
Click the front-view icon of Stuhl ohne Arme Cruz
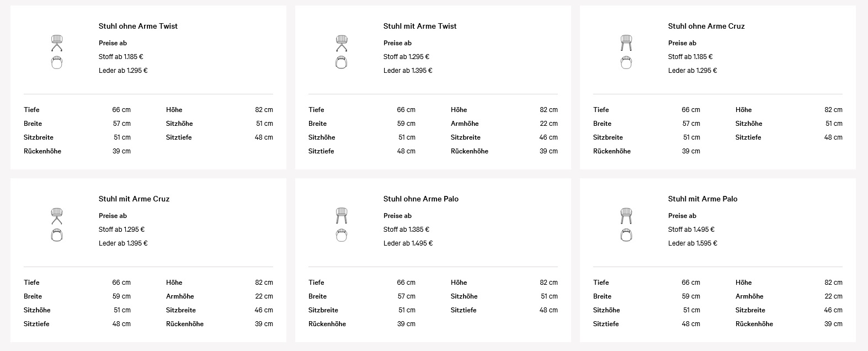point(626,43)
